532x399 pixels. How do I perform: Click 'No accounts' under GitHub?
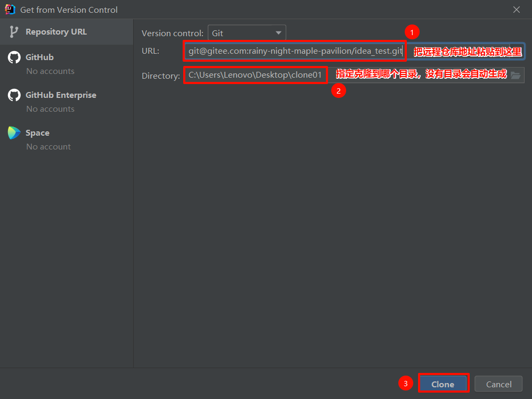(50, 71)
